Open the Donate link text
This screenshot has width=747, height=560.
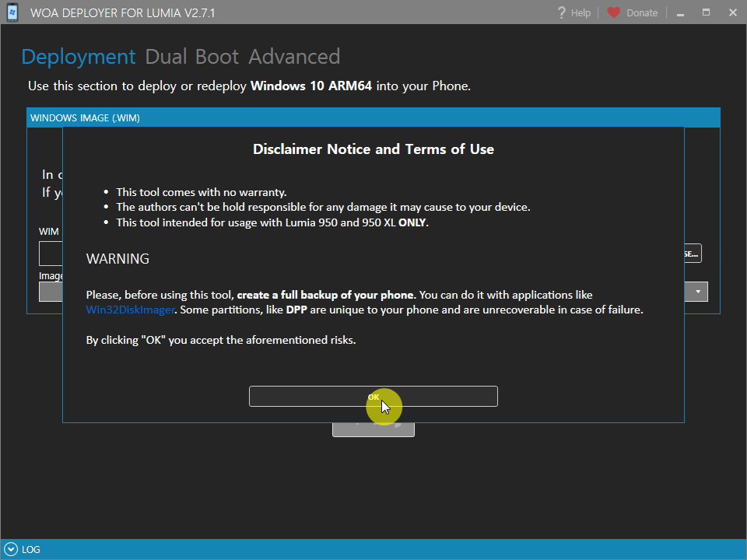[642, 13]
